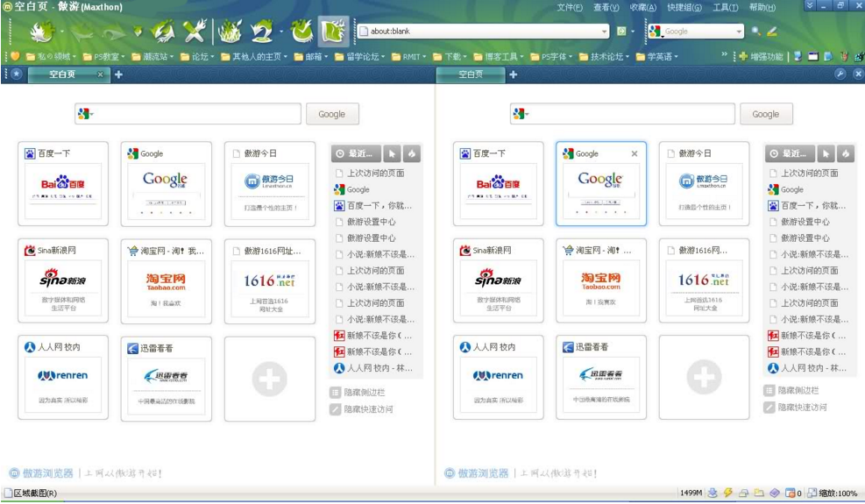Toggle 隐藏侧边栏 in the left pane
Screen dimensions: 865x504
(x=364, y=393)
